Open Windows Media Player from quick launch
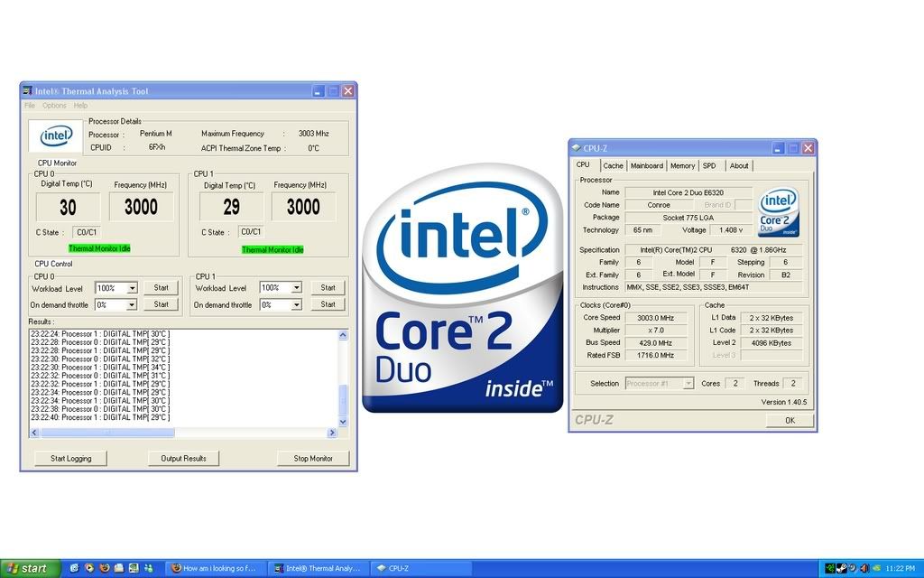 click(89, 568)
